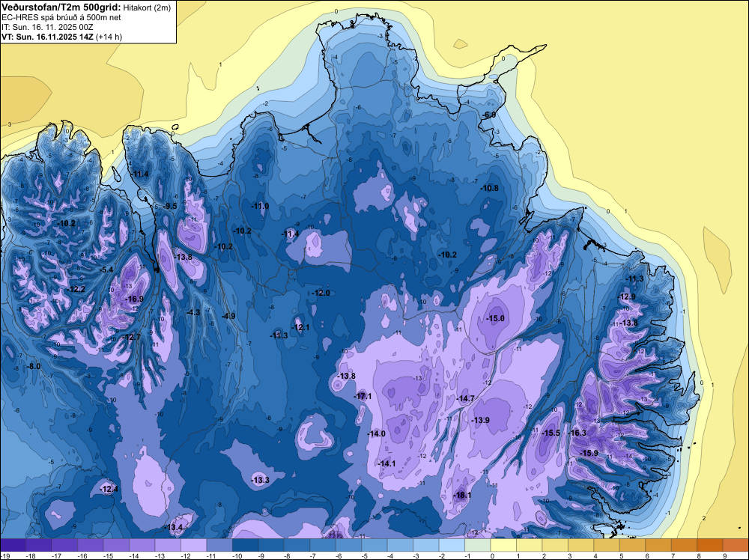The width and height of the screenshot is (749, 560).
Task: Click the -16.3 temperature label
Action: tap(577, 433)
